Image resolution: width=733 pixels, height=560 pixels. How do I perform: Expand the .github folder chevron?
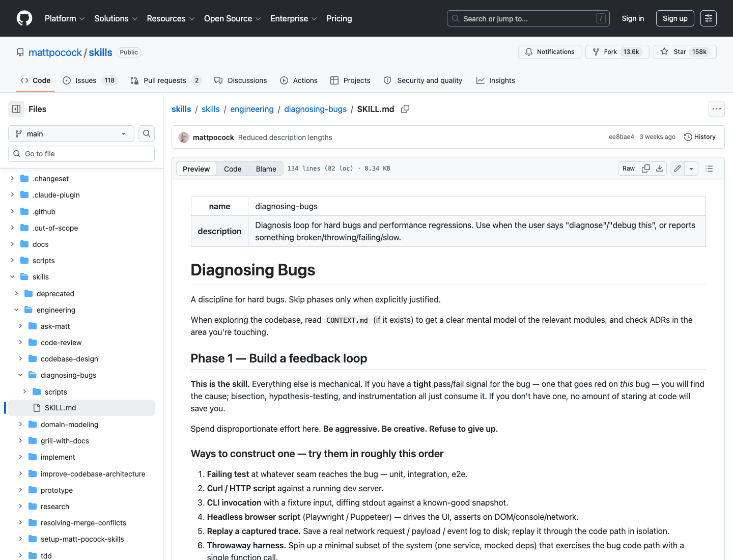(12, 212)
